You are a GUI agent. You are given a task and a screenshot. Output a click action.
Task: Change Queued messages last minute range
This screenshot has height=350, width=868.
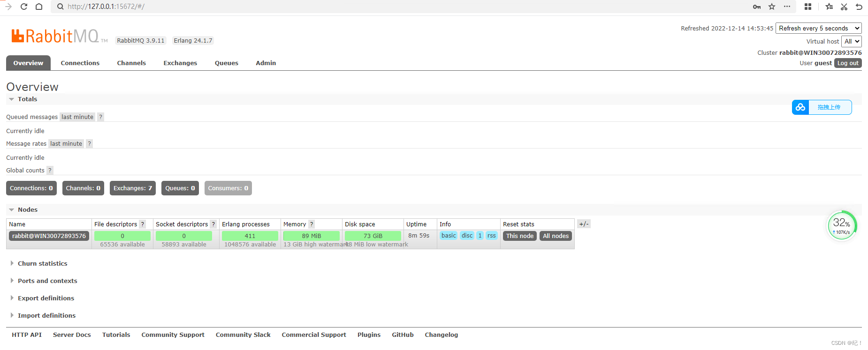(x=77, y=117)
